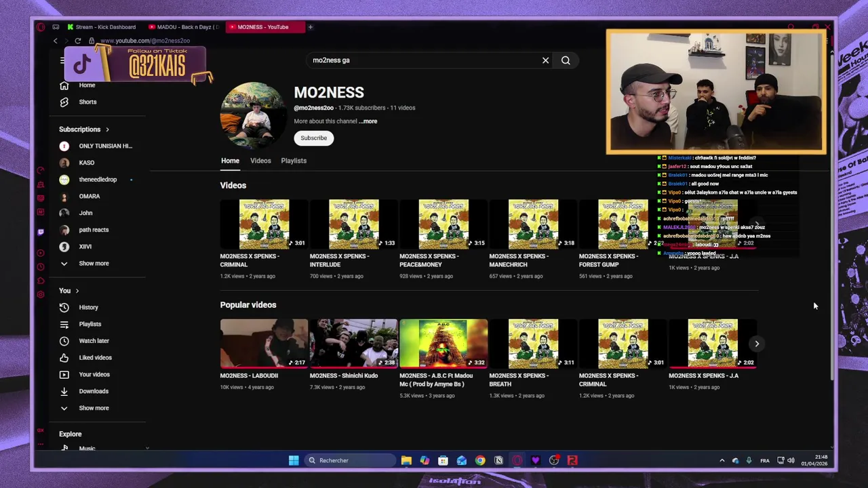
Task: Open Your videos in the sidebar
Action: pos(85,374)
